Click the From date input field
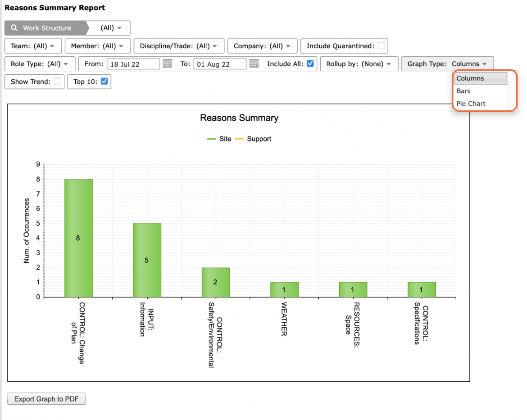 click(x=133, y=64)
